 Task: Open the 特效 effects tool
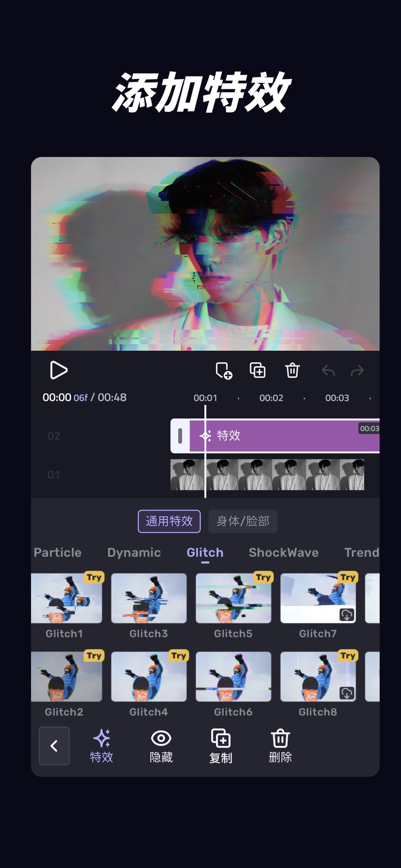click(102, 746)
